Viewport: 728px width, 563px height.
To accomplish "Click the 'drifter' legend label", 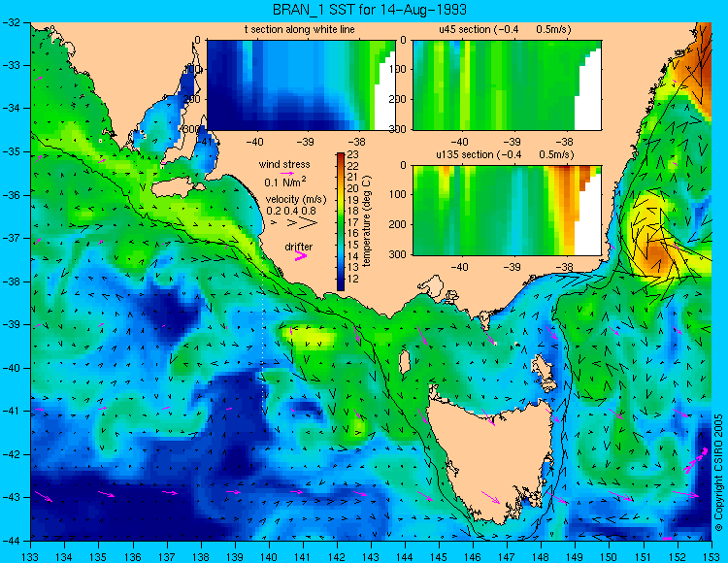I will tap(299, 247).
